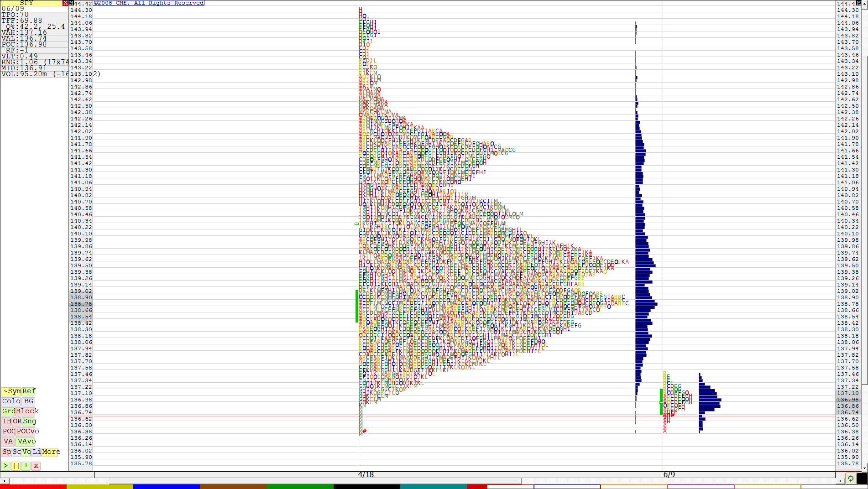Viewport: 868px width, 489px height.
Task: Click 136.98 on the right price scale
Action: pyautogui.click(x=848, y=400)
